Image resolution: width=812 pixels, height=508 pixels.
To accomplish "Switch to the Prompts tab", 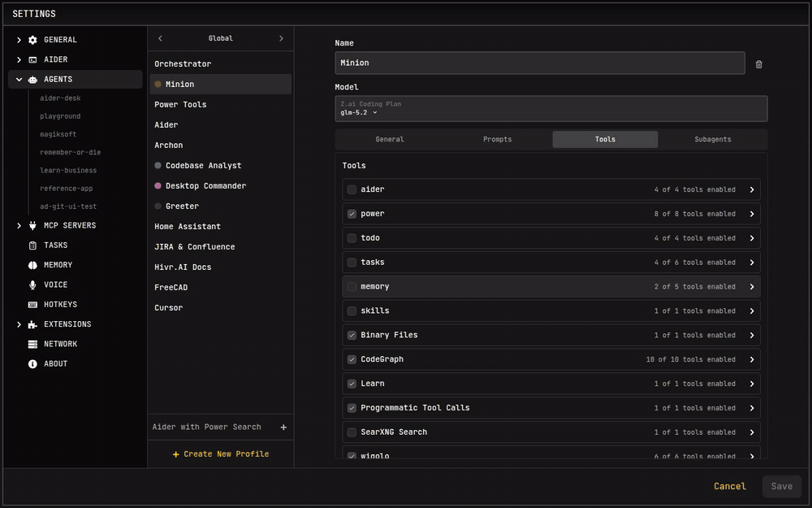I will pyautogui.click(x=497, y=140).
